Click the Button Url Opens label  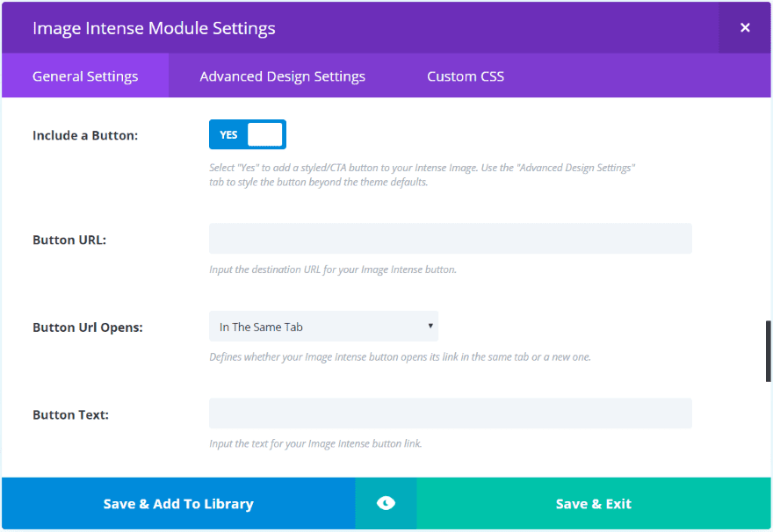tap(88, 327)
